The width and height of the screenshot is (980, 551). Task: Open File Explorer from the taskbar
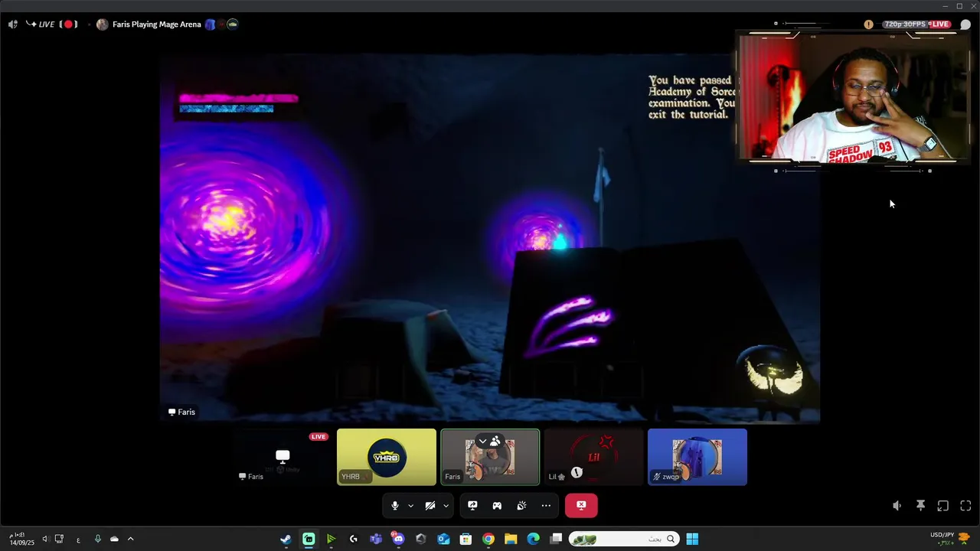click(511, 539)
